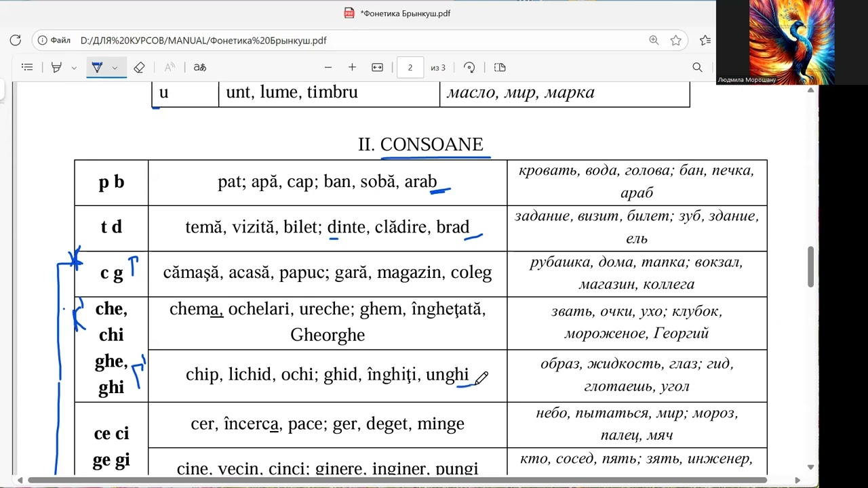Select the Фонетика Брынкуш.pdf tab

(397, 13)
